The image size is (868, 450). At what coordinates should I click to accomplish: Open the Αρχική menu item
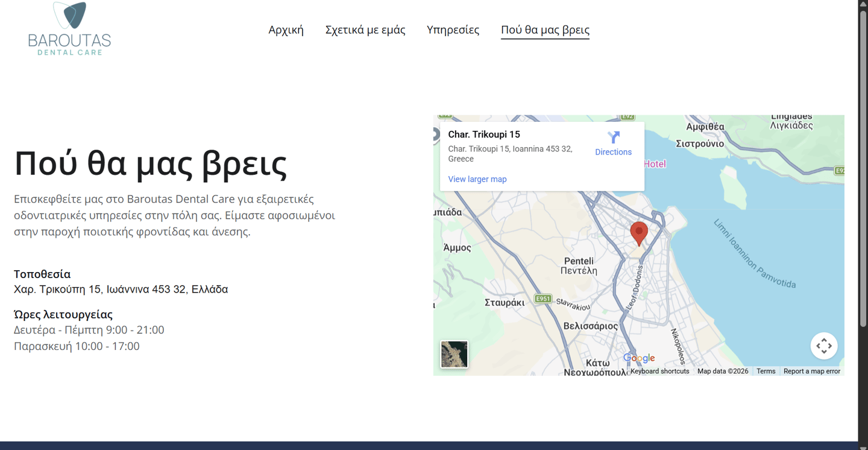tap(286, 30)
